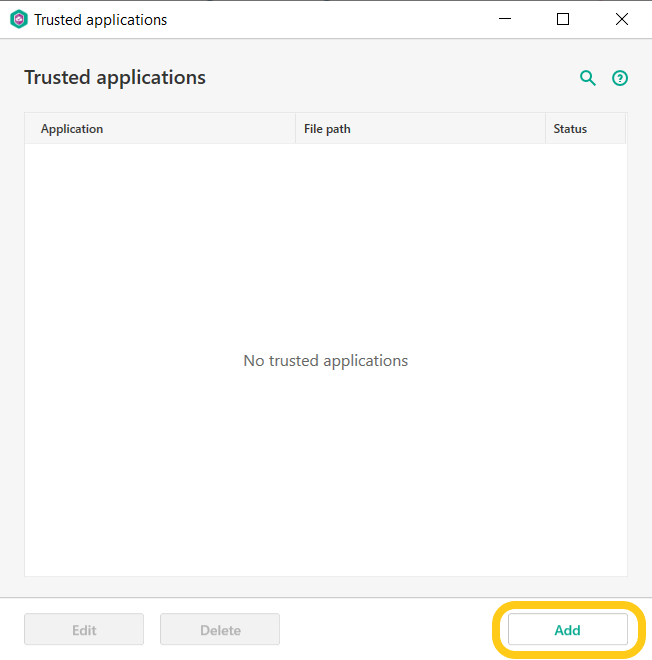This screenshot has width=652, height=660.
Task: Click the disabled Edit button
Action: [x=84, y=630]
